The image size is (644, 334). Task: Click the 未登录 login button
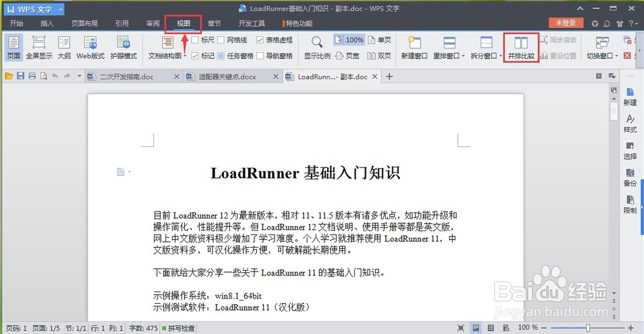click(565, 23)
